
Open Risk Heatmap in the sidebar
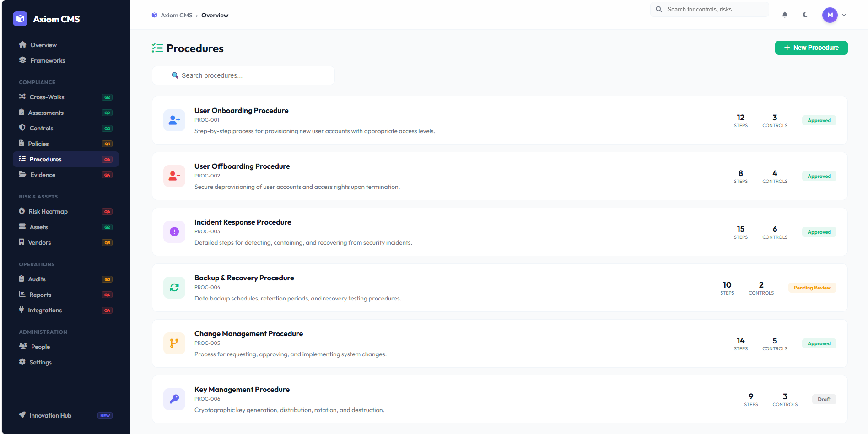pyautogui.click(x=48, y=211)
